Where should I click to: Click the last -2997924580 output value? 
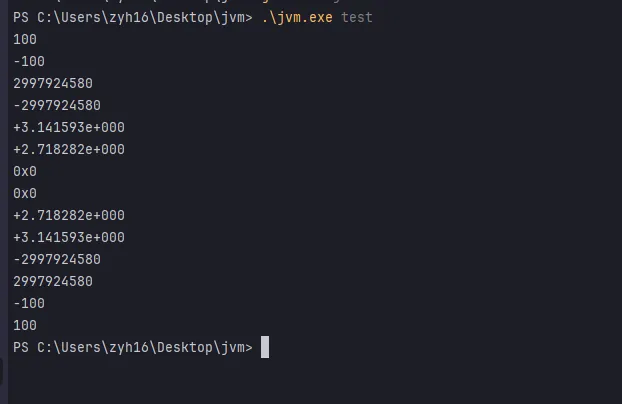[57, 259]
